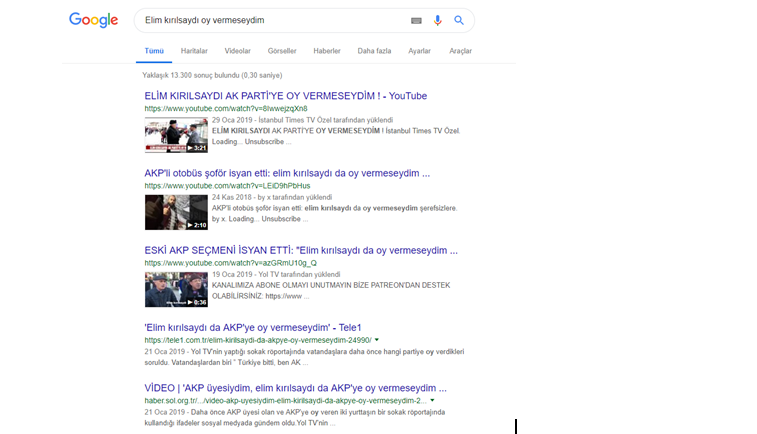Open result ELİM KIRILSAYDI AK PARTİ'YE OY VERMESEYDİM
Viewport: 757px width, 434px height.
(x=286, y=96)
